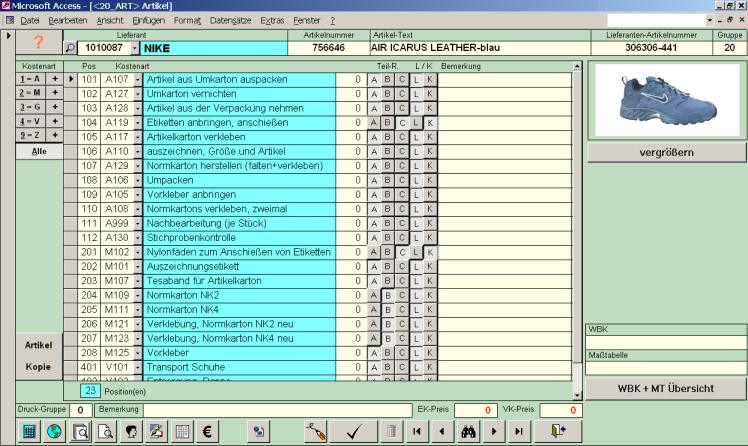Viewport: 748px width, 446px height.
Task: Open the Einfügen menu
Action: pyautogui.click(x=146, y=20)
